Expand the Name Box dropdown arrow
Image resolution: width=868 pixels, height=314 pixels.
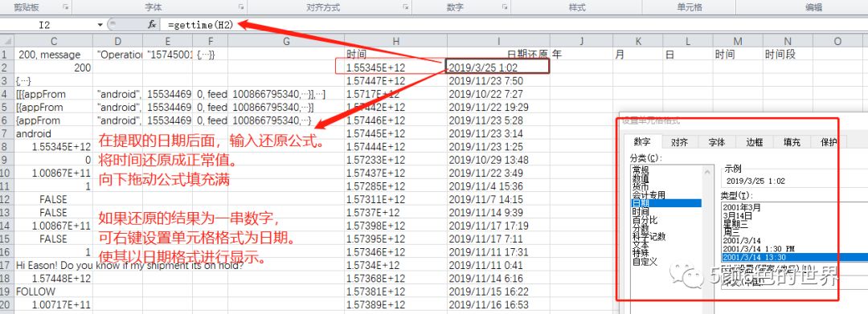[100, 25]
